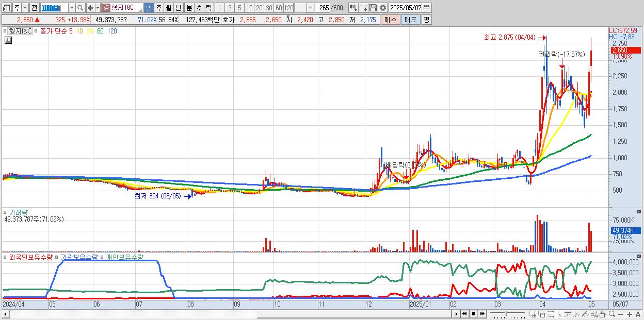Image resolution: width=644 pixels, height=320 pixels.
Task: Switch to 분 minute chart tab
Action: (189, 8)
